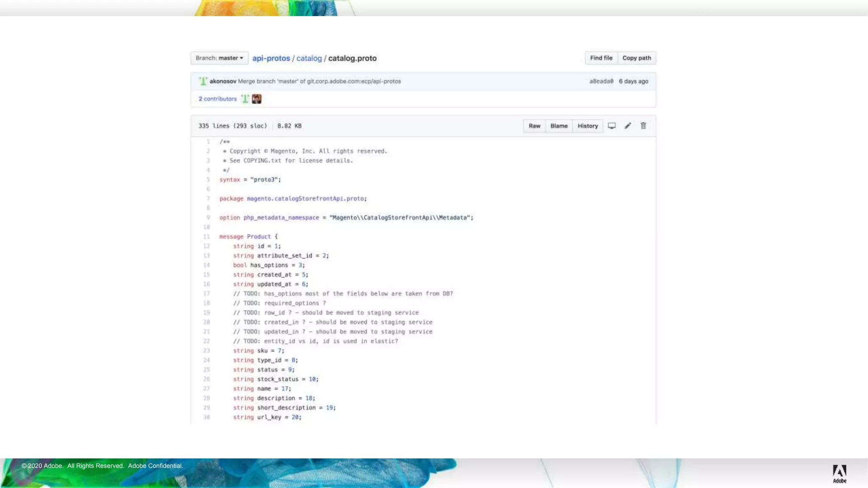The width and height of the screenshot is (868, 488).
Task: Click the pencil edit file icon
Action: [x=628, y=126]
